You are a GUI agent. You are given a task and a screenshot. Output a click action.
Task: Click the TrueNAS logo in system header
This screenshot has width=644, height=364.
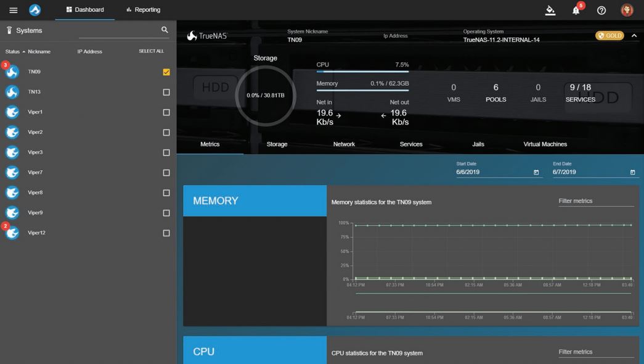tap(207, 36)
